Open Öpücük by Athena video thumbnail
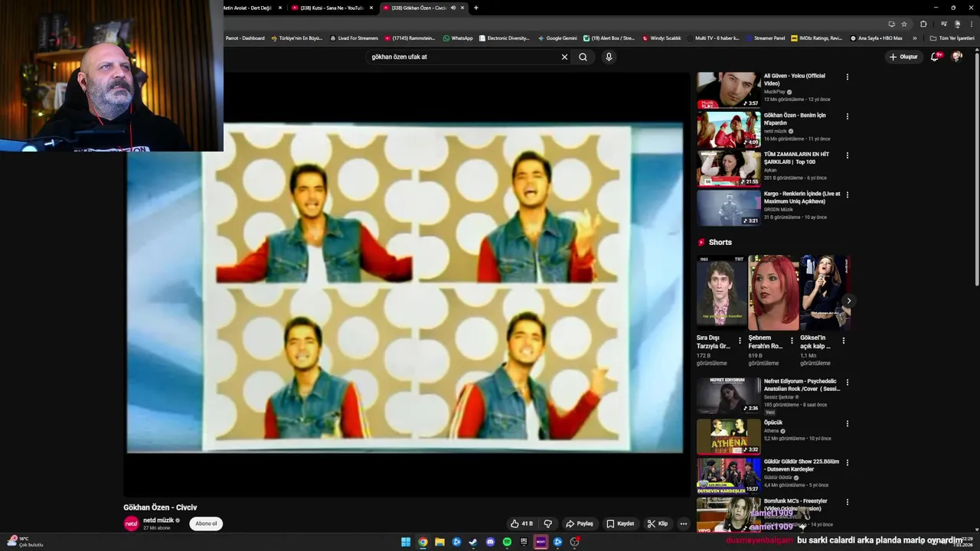This screenshot has height=551, width=980. coord(728,436)
